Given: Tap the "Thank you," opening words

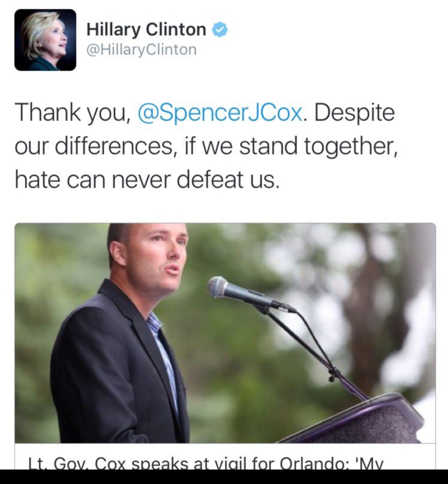Looking at the screenshot, I should pyautogui.click(x=71, y=113).
